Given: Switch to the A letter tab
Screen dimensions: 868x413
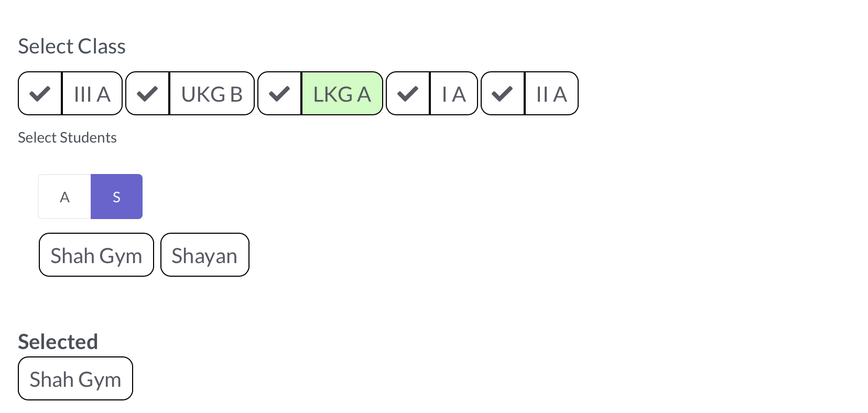Looking at the screenshot, I should pyautogui.click(x=64, y=197).
